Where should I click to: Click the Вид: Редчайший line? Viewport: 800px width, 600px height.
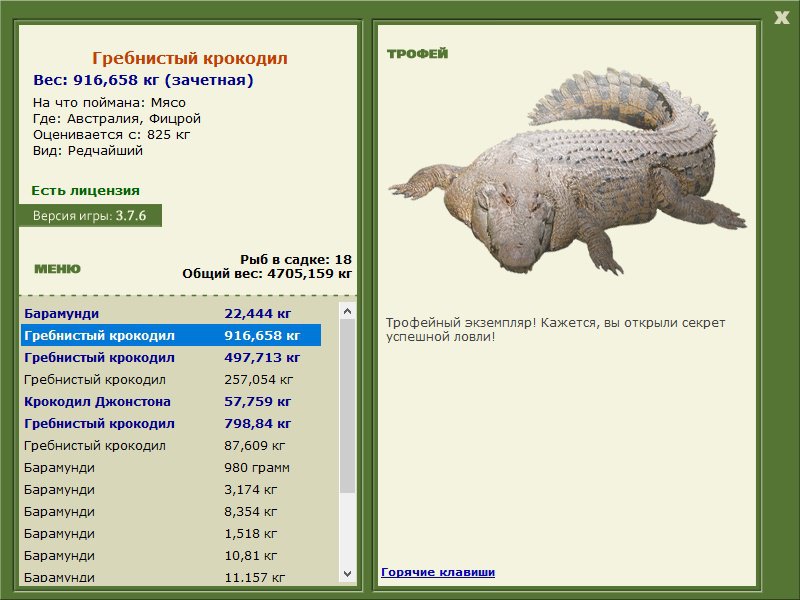pyautogui.click(x=88, y=151)
